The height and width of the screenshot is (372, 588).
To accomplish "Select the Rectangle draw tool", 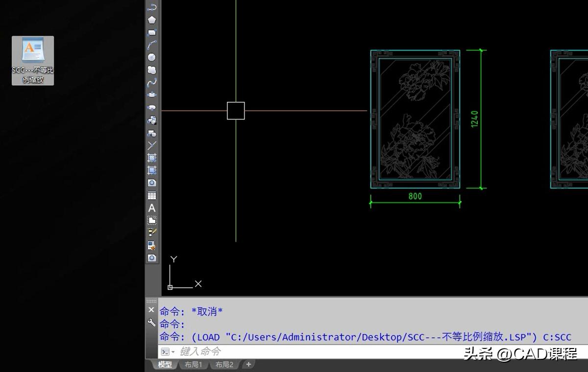I will coord(152,33).
